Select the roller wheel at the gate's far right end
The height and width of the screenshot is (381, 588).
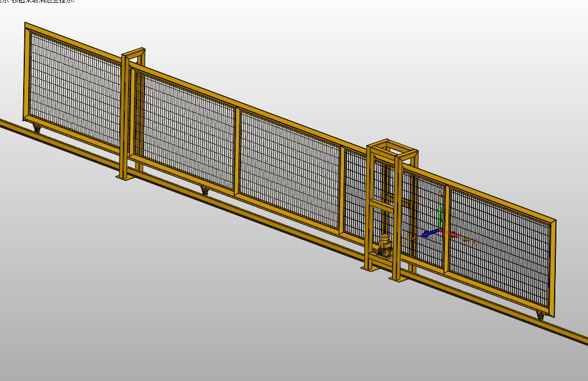[x=540, y=315]
